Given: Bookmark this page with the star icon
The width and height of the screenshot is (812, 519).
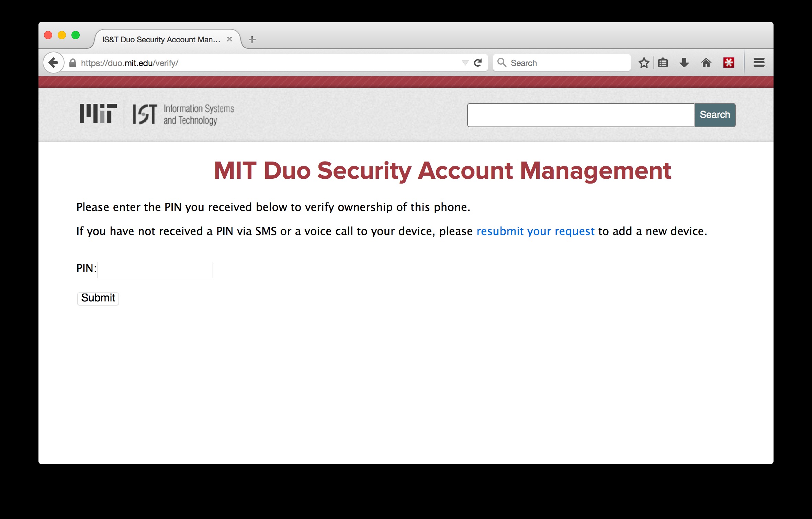Looking at the screenshot, I should pyautogui.click(x=644, y=63).
